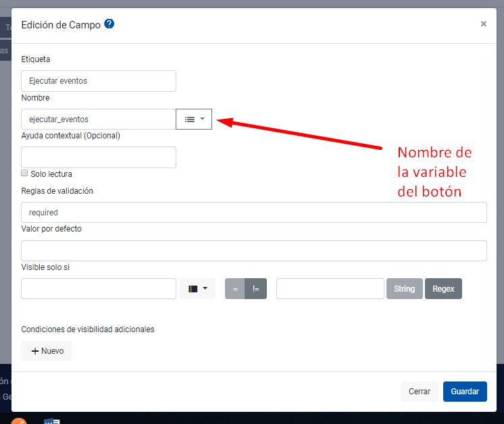Focus the Etiqueta input field
This screenshot has height=424, width=504.
click(x=99, y=81)
